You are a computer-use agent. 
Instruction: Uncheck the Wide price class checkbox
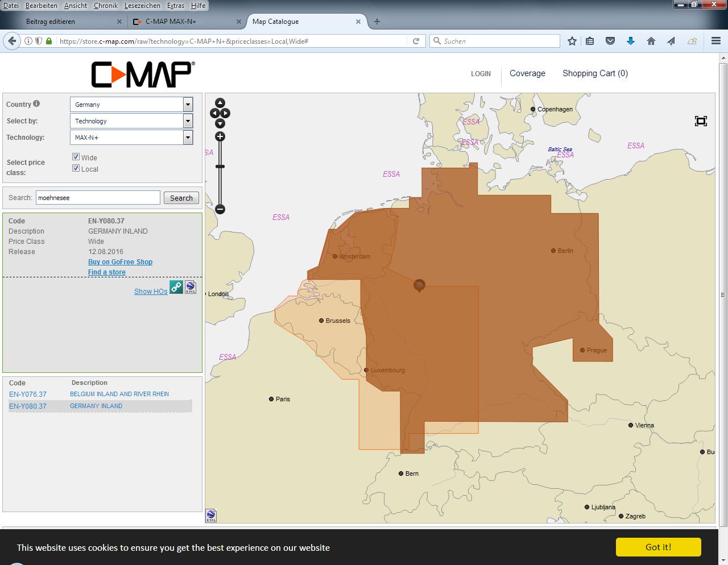pyautogui.click(x=76, y=157)
